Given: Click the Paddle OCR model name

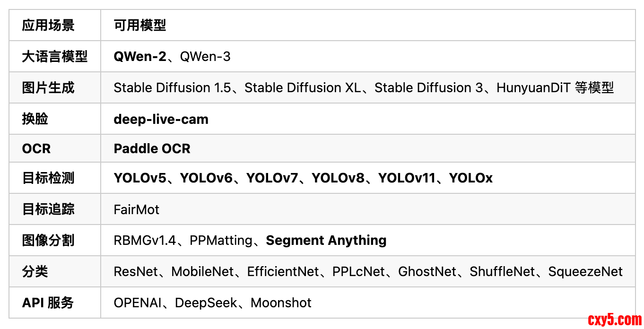Looking at the screenshot, I should pos(152,148).
